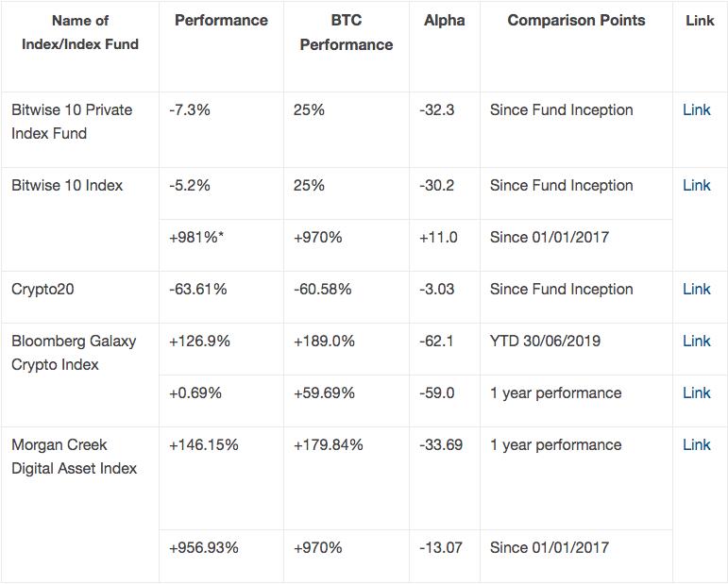Viewport: 728px width, 584px height.
Task: Follow the Crypto20 row Link
Action: (696, 290)
